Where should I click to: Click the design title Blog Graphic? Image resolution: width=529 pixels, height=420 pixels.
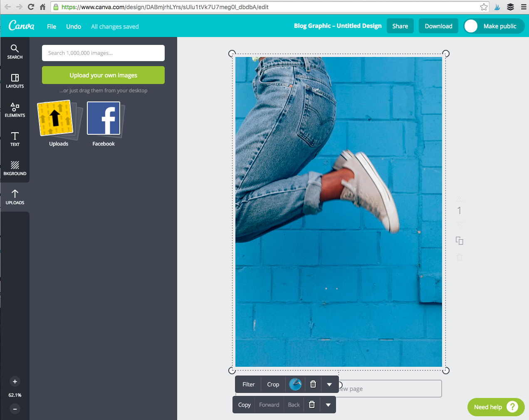pyautogui.click(x=338, y=26)
